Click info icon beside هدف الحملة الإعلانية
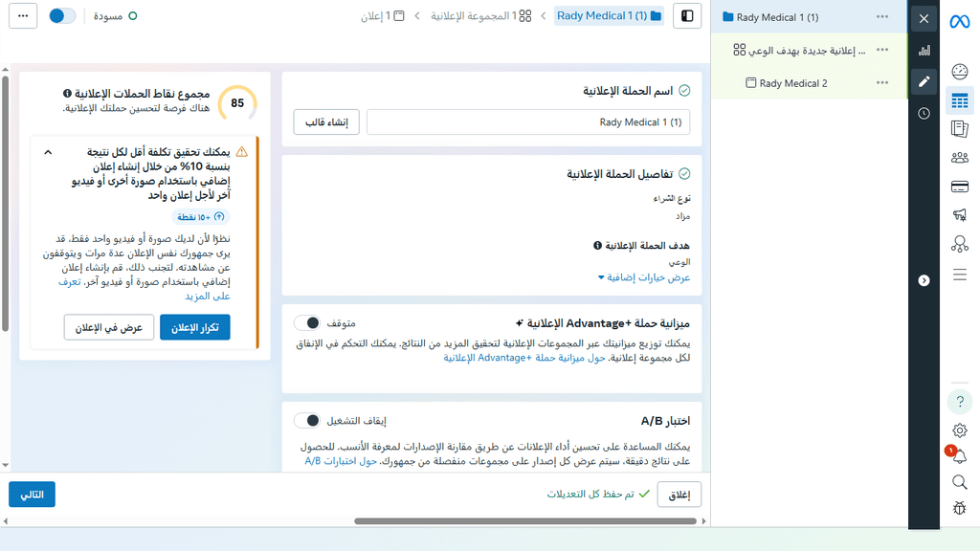This screenshot has width=980, height=551. (x=597, y=246)
